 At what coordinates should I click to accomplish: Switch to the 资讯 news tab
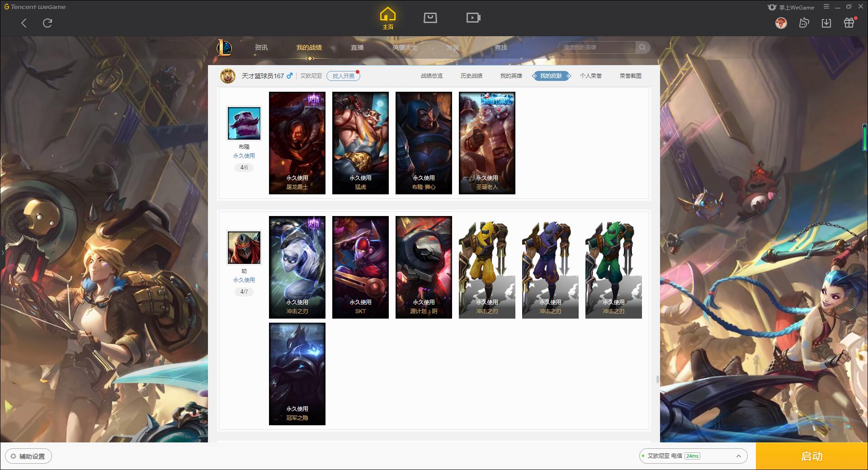[261, 47]
